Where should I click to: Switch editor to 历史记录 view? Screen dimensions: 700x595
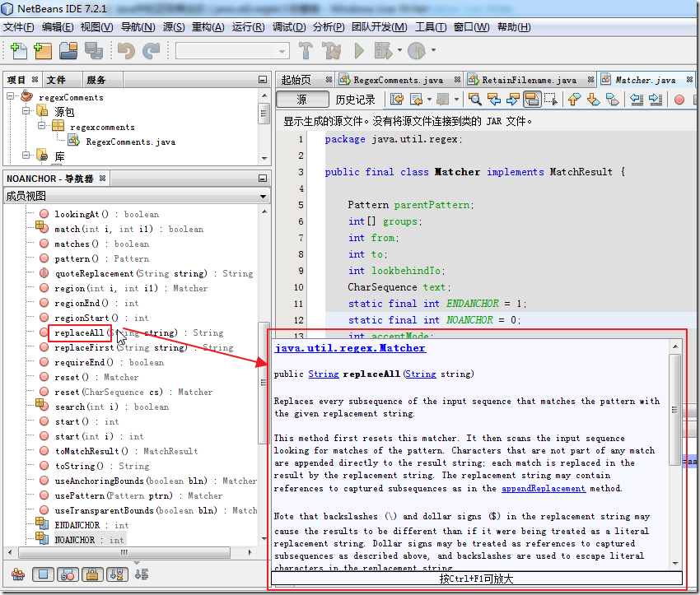coord(355,100)
